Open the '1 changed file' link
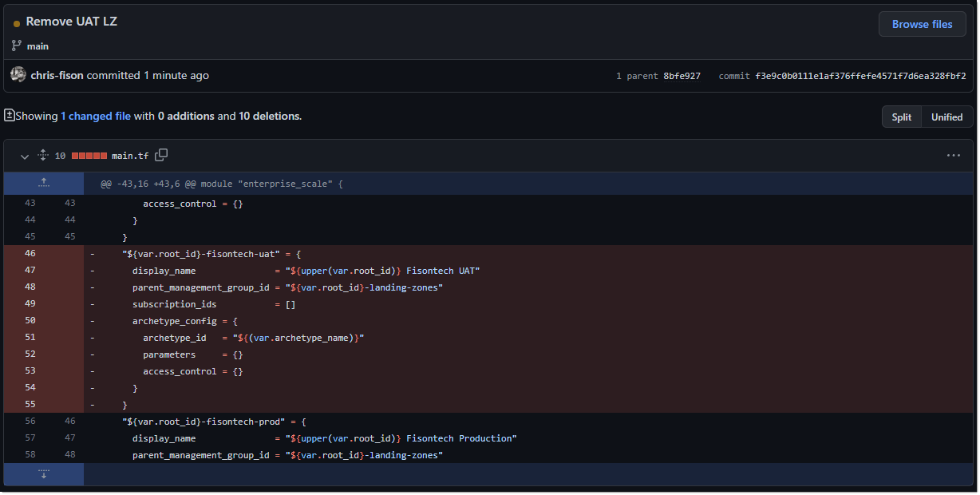The height and width of the screenshot is (495, 980). tap(96, 116)
